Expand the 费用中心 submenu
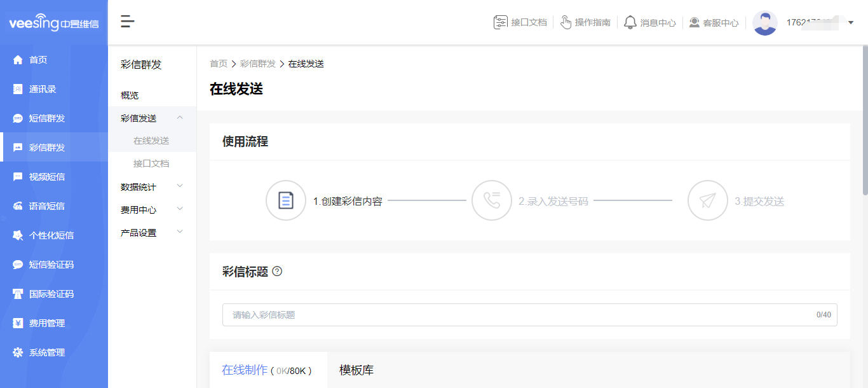Image resolution: width=868 pixels, height=388 pixels. (x=137, y=209)
